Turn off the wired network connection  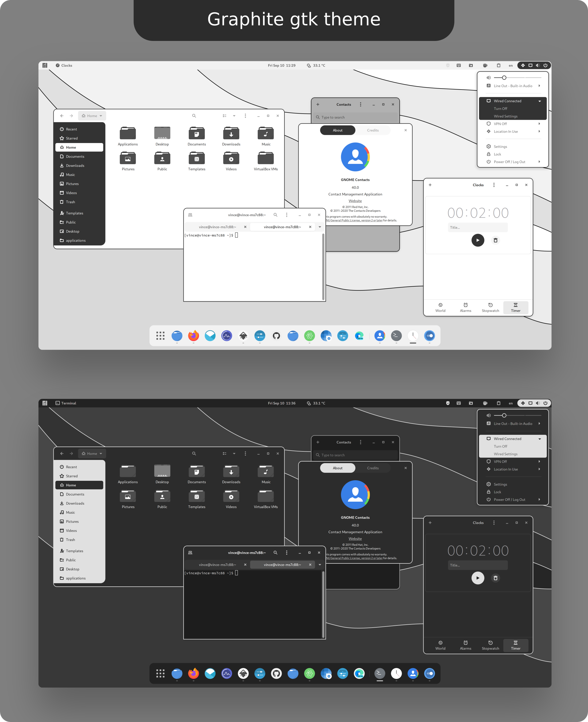(x=501, y=108)
